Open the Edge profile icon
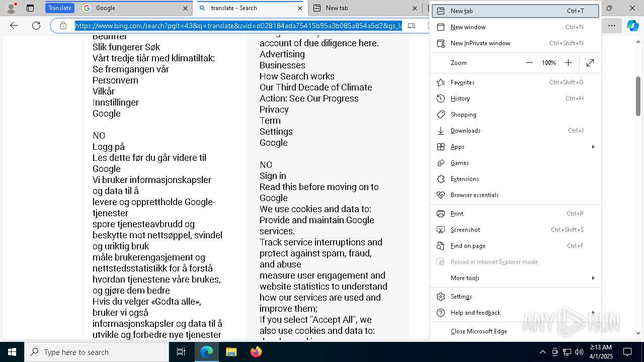The width and height of the screenshot is (644, 362). (x=11, y=8)
